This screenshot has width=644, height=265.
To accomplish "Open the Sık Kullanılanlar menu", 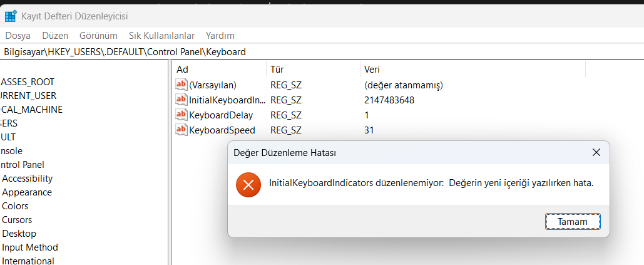I will [x=162, y=36].
